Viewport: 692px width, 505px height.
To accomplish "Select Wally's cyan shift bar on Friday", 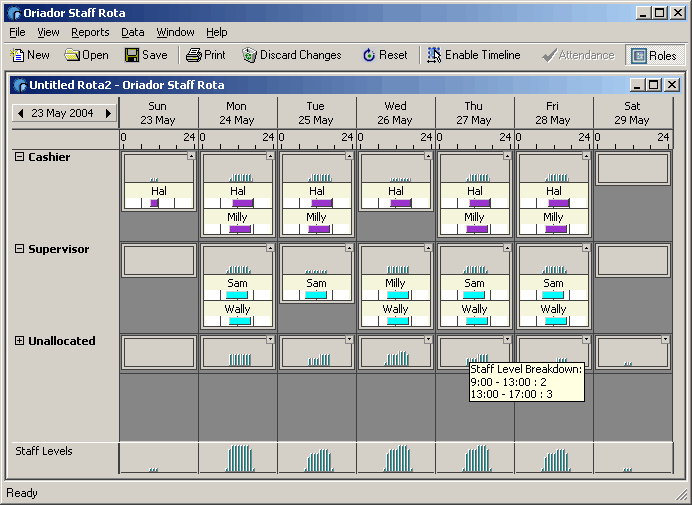I will point(556,321).
